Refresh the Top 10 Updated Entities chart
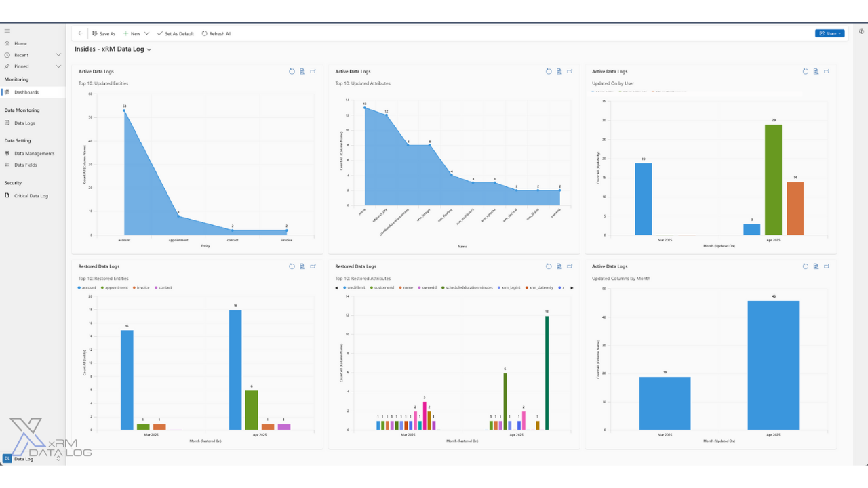The image size is (868, 488). point(292,71)
